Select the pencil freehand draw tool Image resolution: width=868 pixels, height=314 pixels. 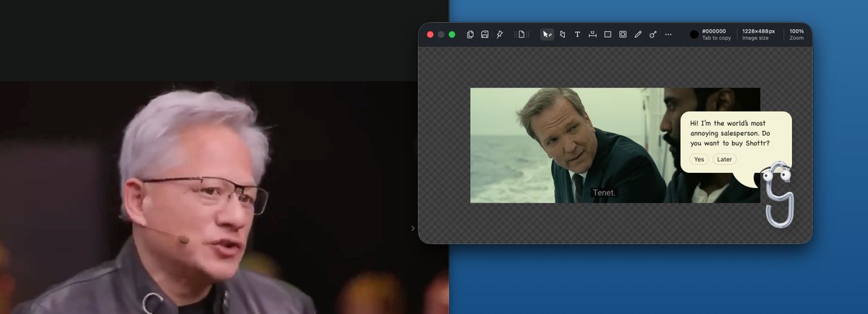coord(638,34)
